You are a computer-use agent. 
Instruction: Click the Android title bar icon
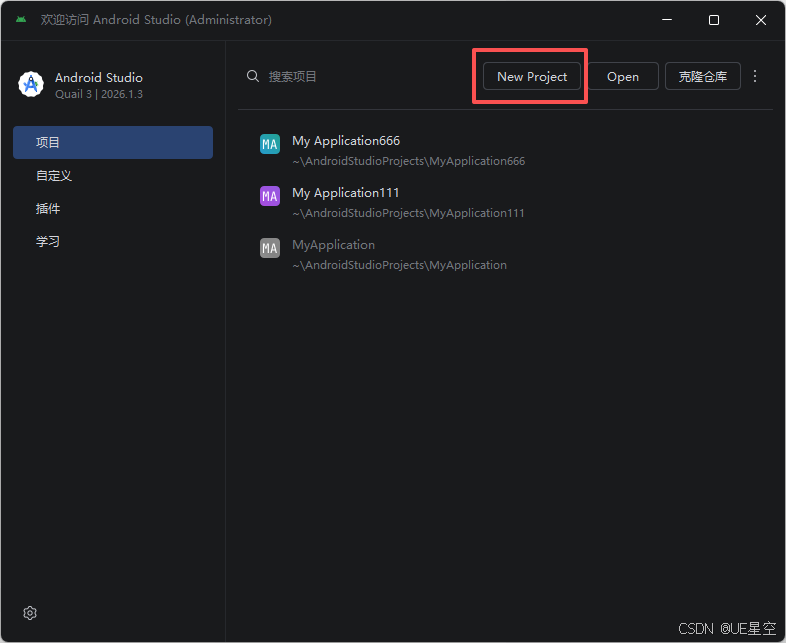tap(21, 20)
